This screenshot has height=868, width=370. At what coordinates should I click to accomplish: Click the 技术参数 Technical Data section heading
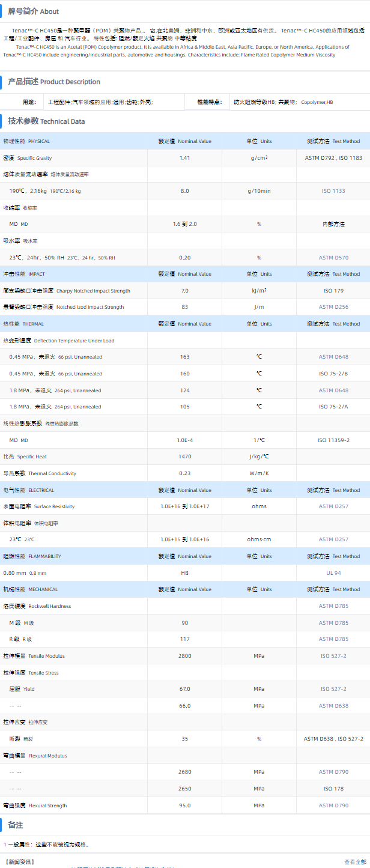pyautogui.click(x=46, y=121)
